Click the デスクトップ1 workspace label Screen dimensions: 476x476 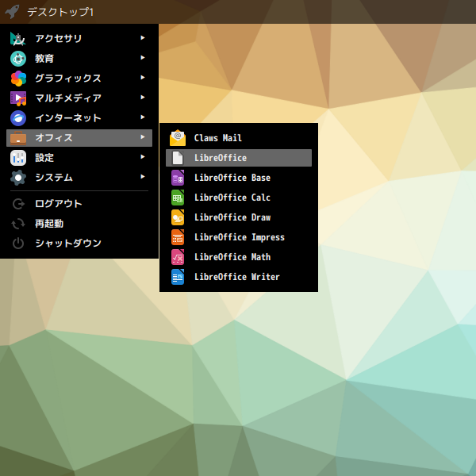[x=60, y=12]
